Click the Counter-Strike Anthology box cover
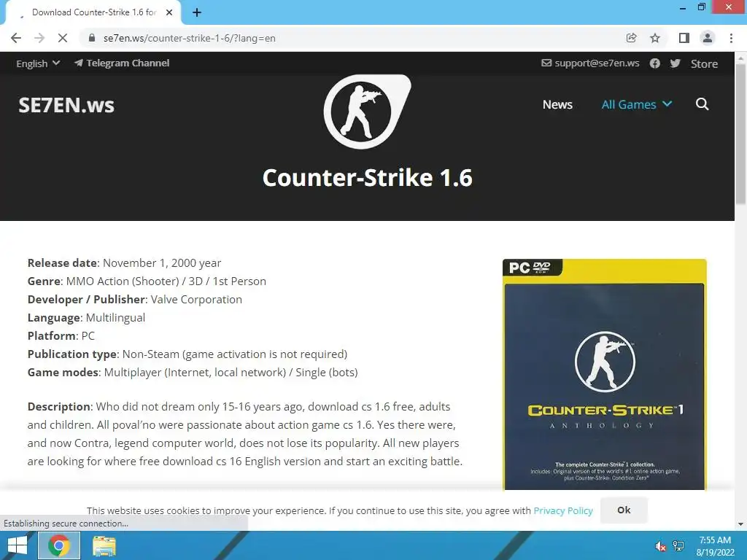The width and height of the screenshot is (747, 560). (605, 374)
